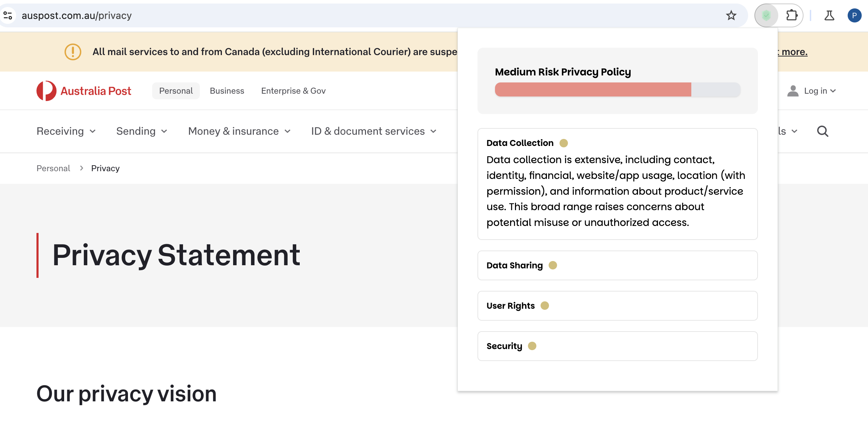The image size is (868, 421).
Task: Open the Chrome profile avatar P
Action: [854, 15]
